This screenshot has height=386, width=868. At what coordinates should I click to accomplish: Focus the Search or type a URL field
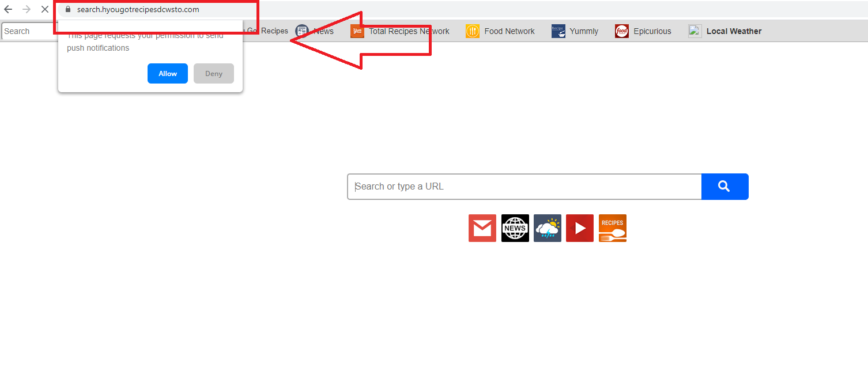[524, 187]
